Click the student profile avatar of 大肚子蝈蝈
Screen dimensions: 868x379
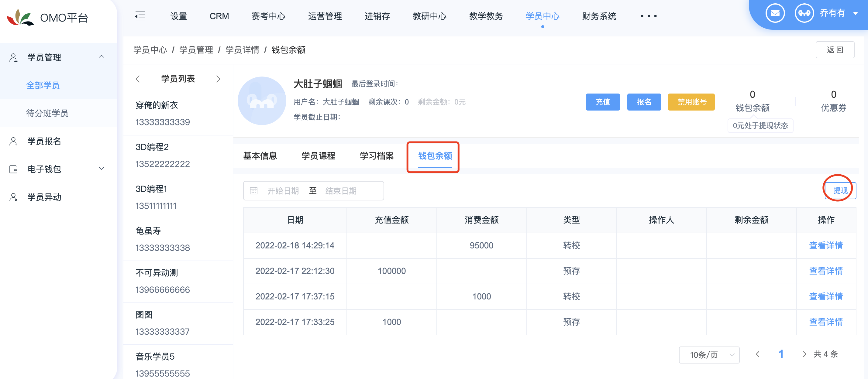pyautogui.click(x=262, y=101)
